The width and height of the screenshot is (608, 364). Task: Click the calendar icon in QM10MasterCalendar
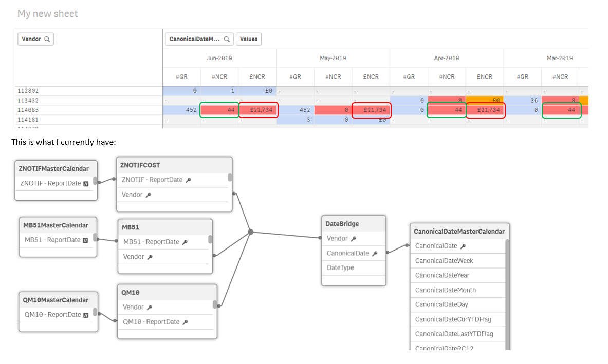[86, 314]
